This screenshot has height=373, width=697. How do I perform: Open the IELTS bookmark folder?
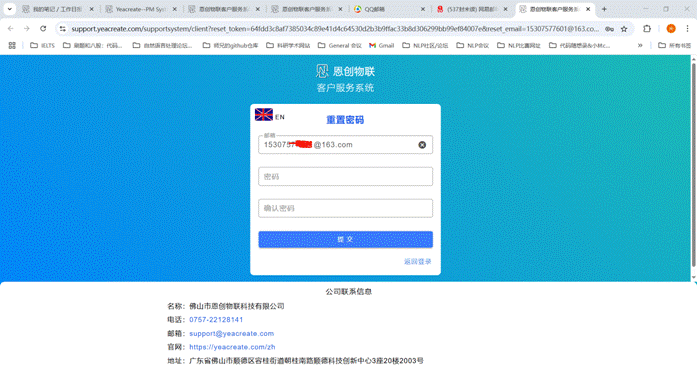(x=42, y=45)
